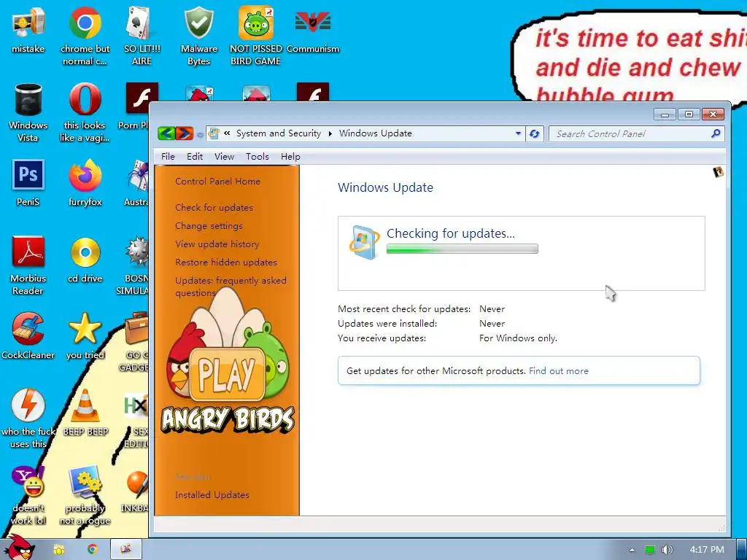Open the SO LIT!!! AIRE solitaire icon
Viewport: 747px width, 560px height.
tap(142, 36)
